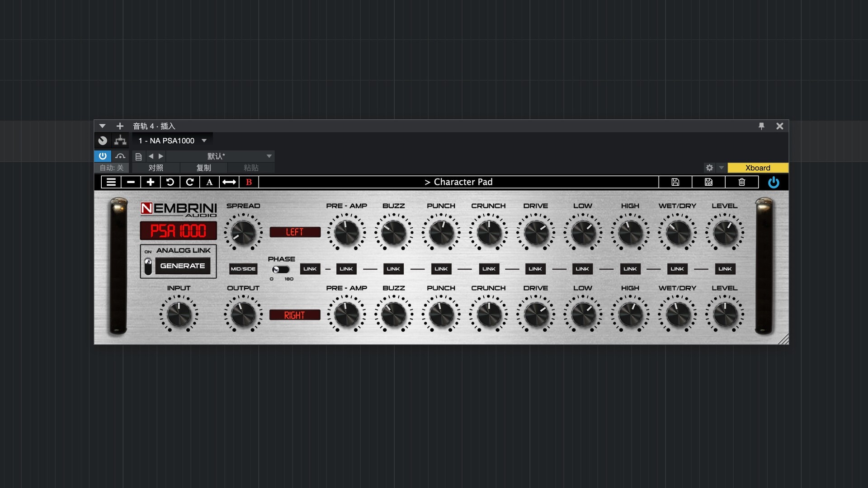Toggle the Analog Link ON switch
Screen dimensions: 868x488
[148, 266]
